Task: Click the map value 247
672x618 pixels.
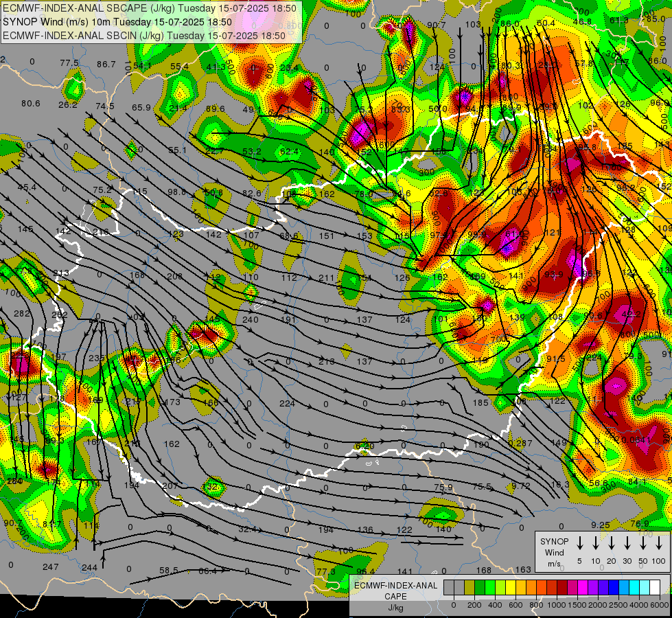Action: [x=51, y=567]
